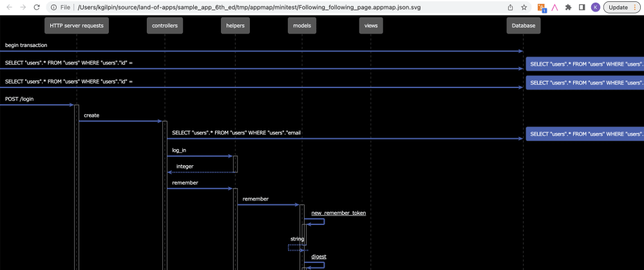Select the controllers lifeline header

click(x=165, y=26)
